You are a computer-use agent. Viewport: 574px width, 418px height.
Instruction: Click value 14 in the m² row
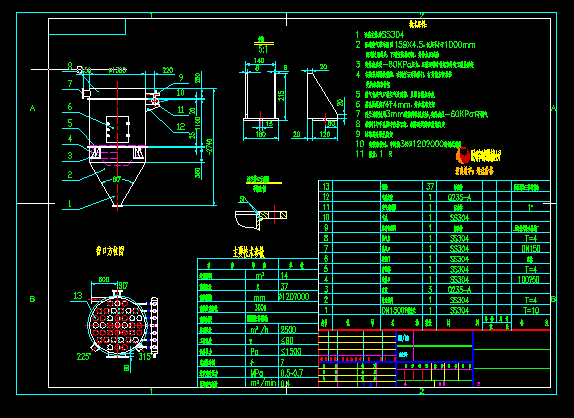pyautogui.click(x=284, y=275)
